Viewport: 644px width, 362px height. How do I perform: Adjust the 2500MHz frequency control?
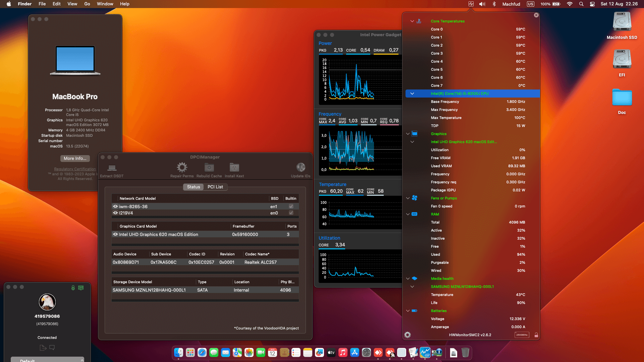pos(521,335)
